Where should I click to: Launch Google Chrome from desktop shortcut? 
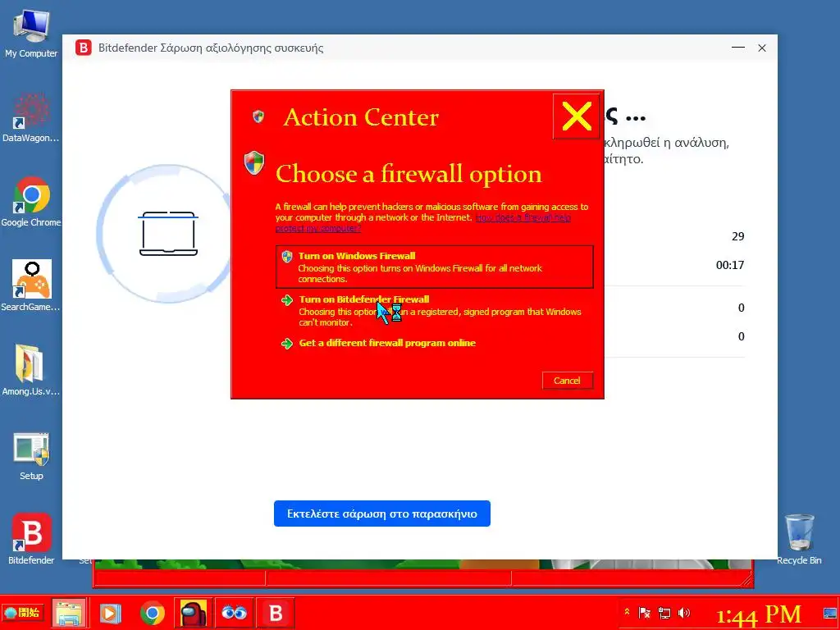[x=31, y=202]
